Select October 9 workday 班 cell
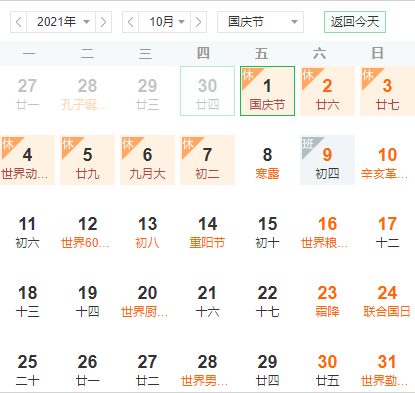Screen dimensions: 415x393 click(327, 160)
